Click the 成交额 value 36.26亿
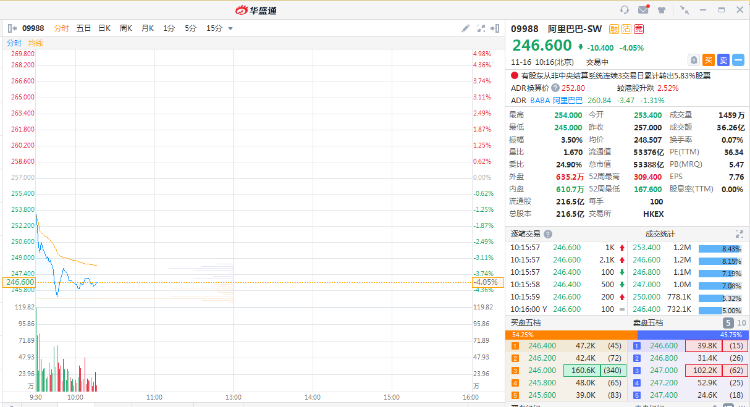 click(730, 128)
